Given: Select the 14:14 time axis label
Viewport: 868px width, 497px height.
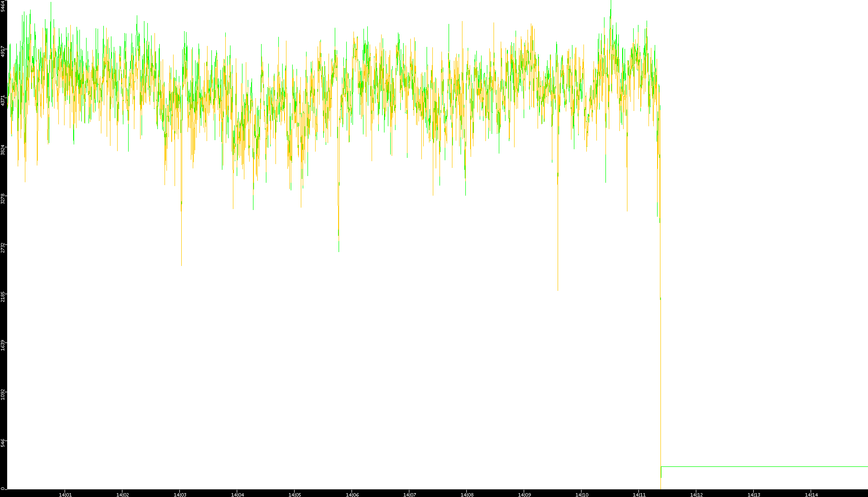Looking at the screenshot, I should click(811, 495).
